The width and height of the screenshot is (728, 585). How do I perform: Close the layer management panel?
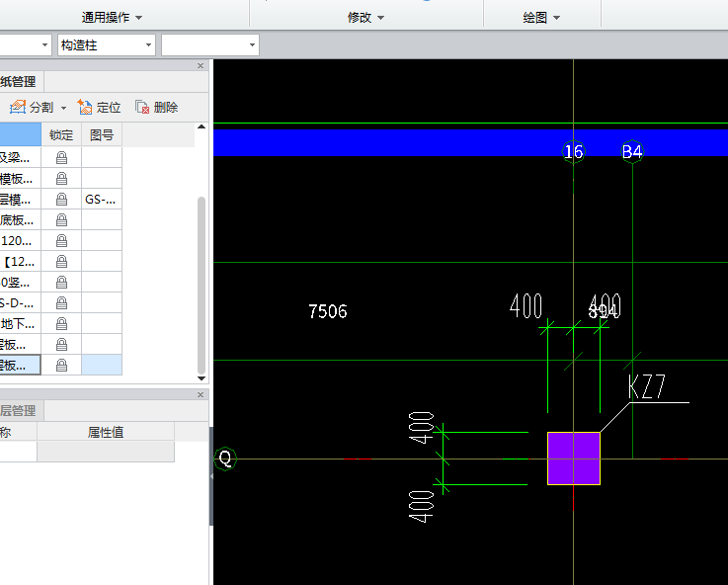(x=201, y=394)
